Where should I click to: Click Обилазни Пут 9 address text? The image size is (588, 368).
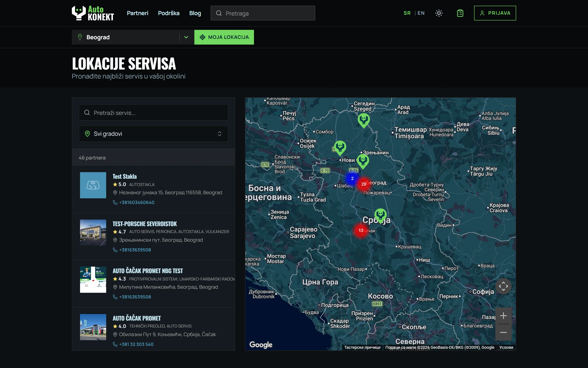coord(167,334)
